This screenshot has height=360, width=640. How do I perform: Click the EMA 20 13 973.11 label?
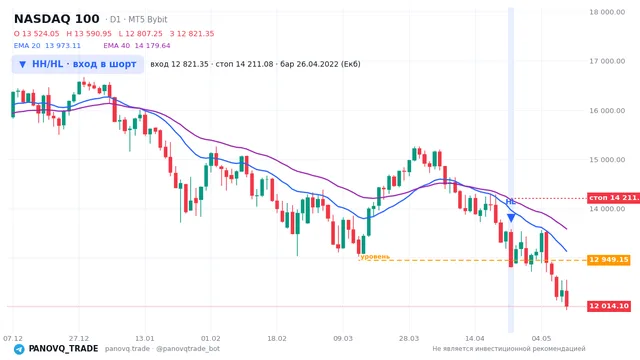click(x=47, y=46)
